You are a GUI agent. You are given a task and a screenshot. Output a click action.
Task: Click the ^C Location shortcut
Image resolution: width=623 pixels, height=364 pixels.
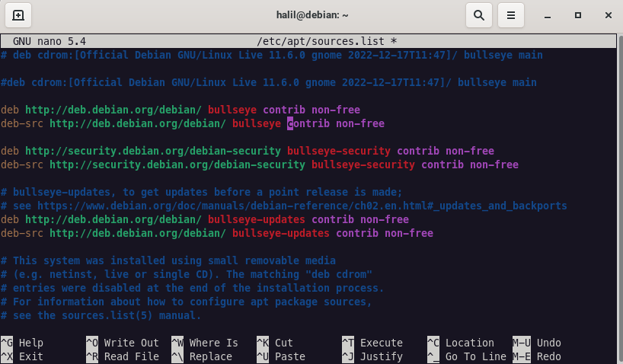coord(461,343)
